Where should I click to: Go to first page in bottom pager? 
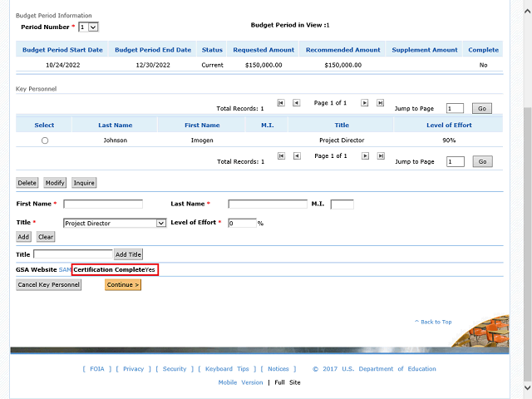[281, 155]
